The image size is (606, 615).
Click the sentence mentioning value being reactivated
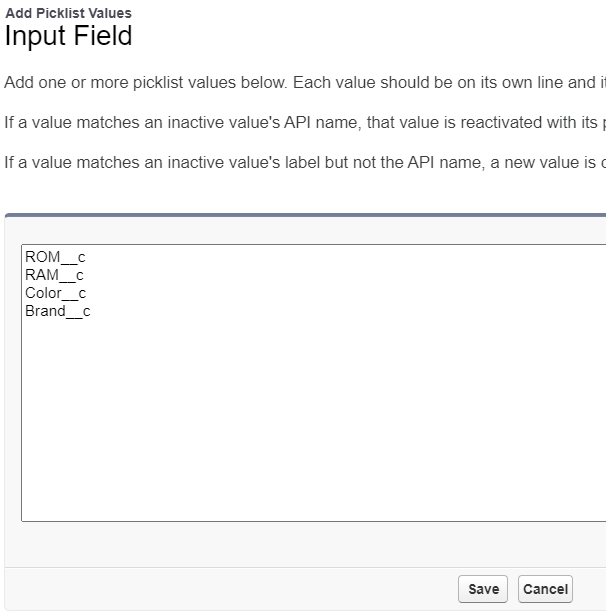pyautogui.click(x=300, y=124)
